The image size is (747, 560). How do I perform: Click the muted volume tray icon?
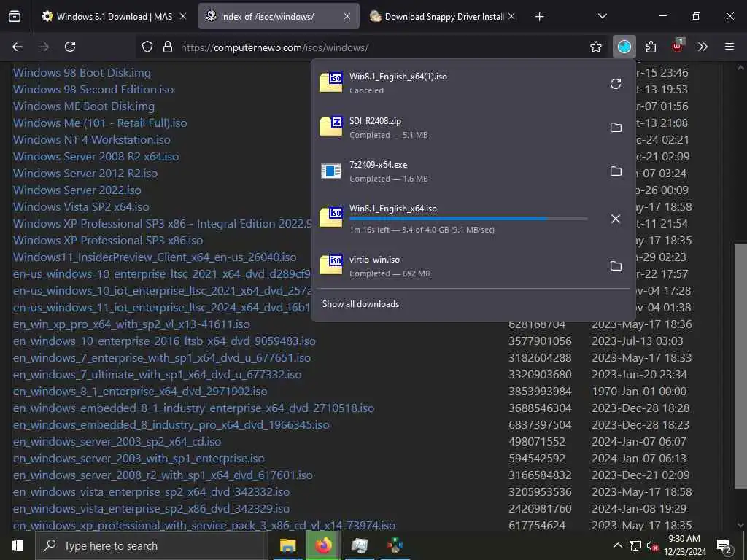(x=652, y=545)
